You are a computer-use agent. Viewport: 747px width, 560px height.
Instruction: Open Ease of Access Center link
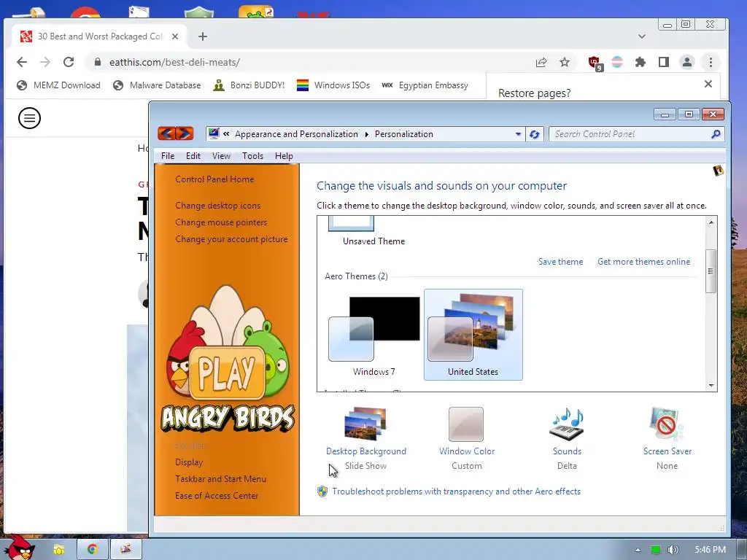[x=216, y=495]
